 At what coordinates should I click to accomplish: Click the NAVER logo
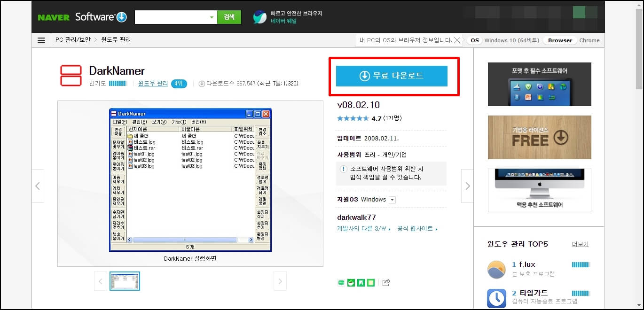pyautogui.click(x=54, y=17)
